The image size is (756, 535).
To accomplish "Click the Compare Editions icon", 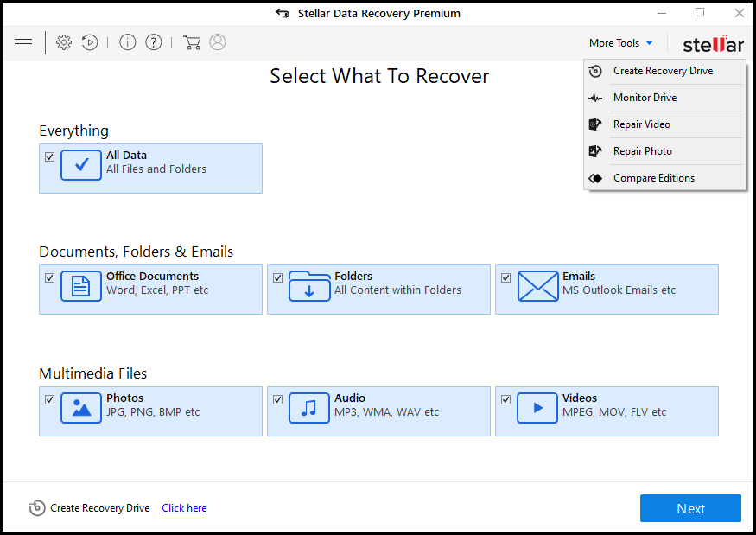I will 595,179.
